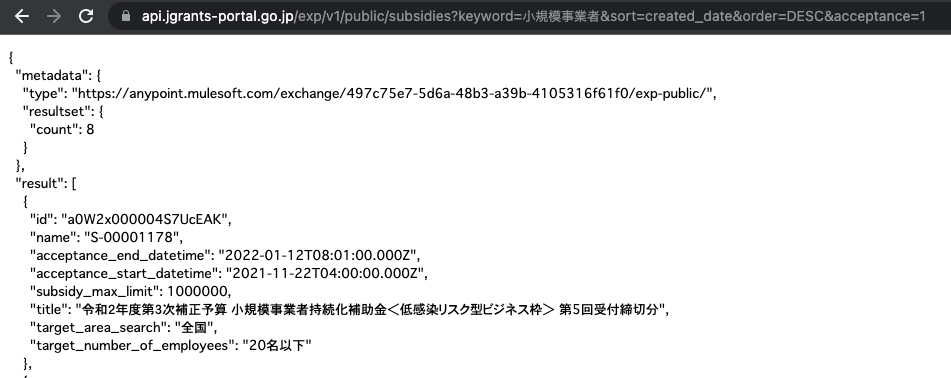The image size is (951, 378).
Task: Click the "type" key in metadata
Action: 44,93
